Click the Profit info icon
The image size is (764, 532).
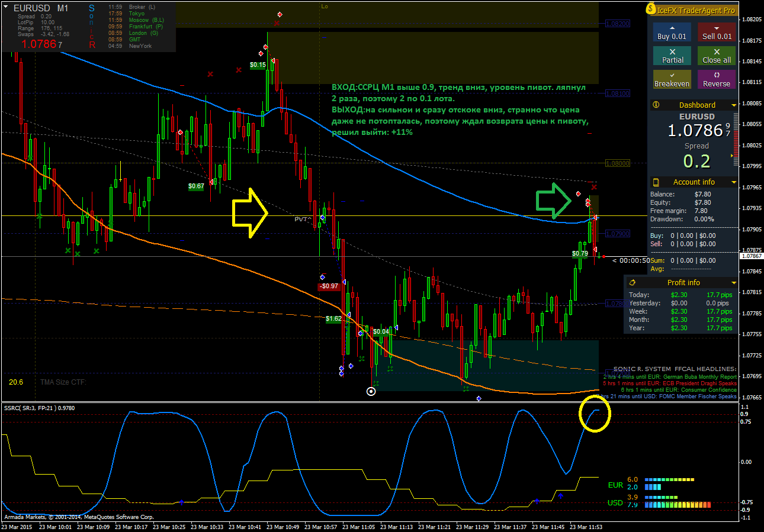633,283
